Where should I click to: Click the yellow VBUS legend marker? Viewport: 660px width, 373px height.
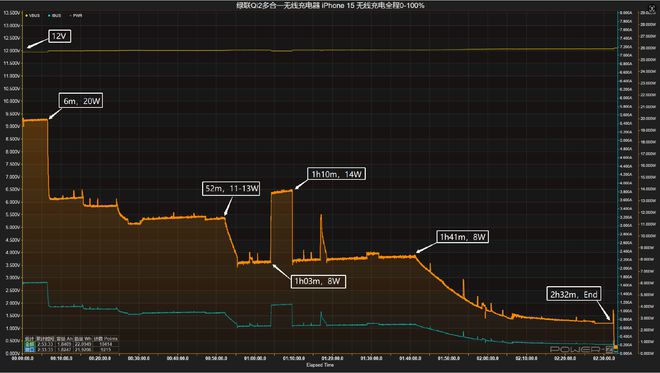[27, 16]
